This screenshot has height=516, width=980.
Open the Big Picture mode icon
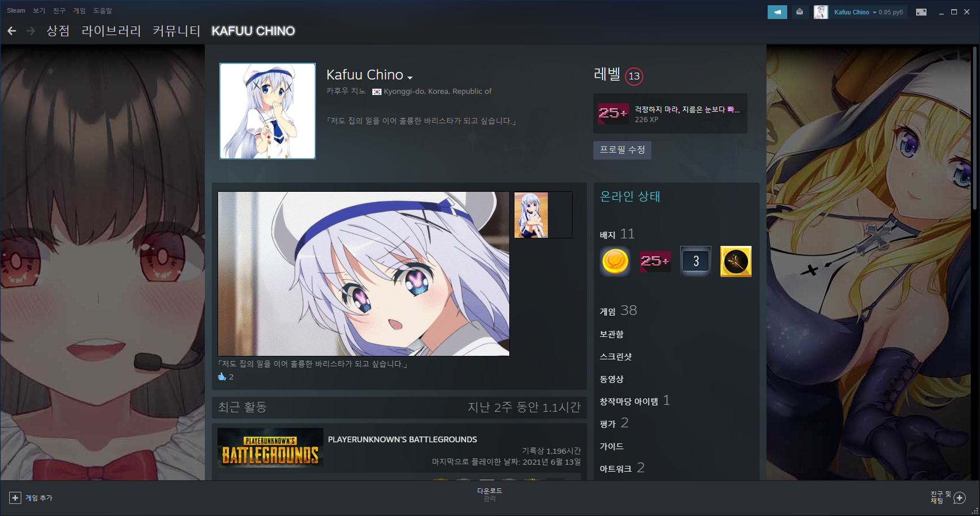(x=921, y=12)
